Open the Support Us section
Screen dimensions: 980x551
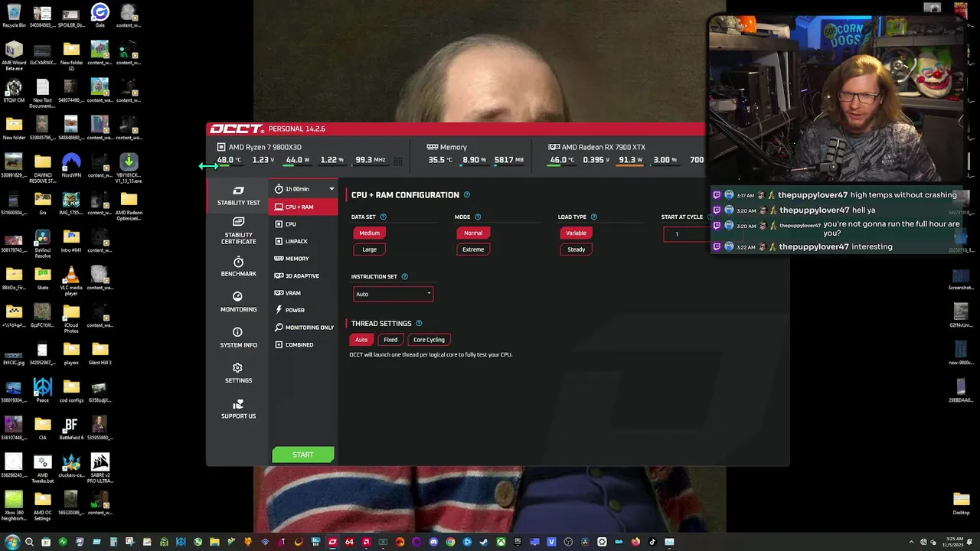(238, 409)
